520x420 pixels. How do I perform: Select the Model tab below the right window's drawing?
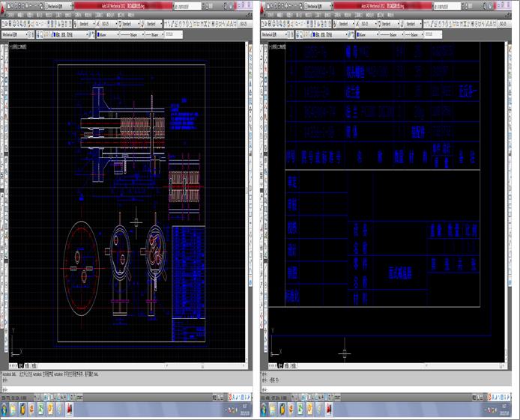click(280, 365)
